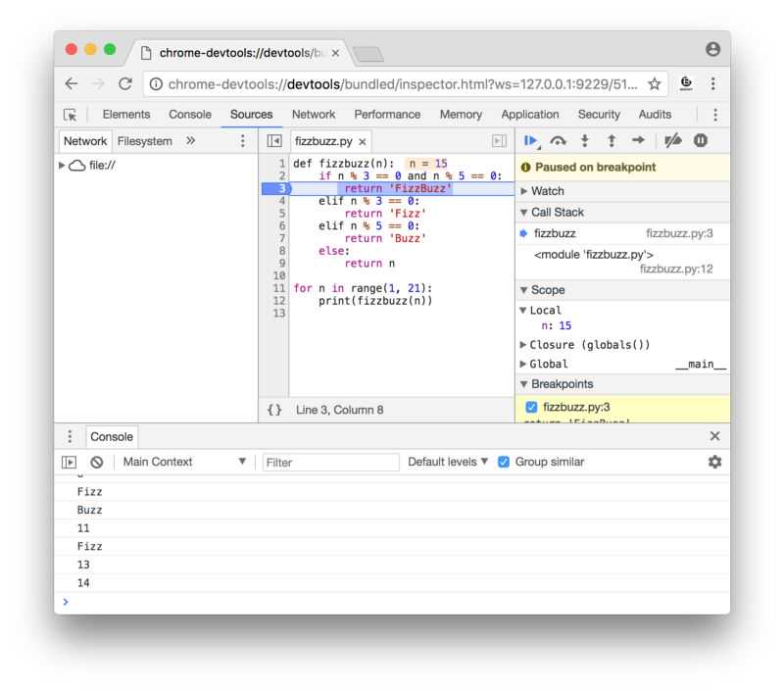Resume script execution in debugger
This screenshot has height=691, width=784.
pos(530,141)
